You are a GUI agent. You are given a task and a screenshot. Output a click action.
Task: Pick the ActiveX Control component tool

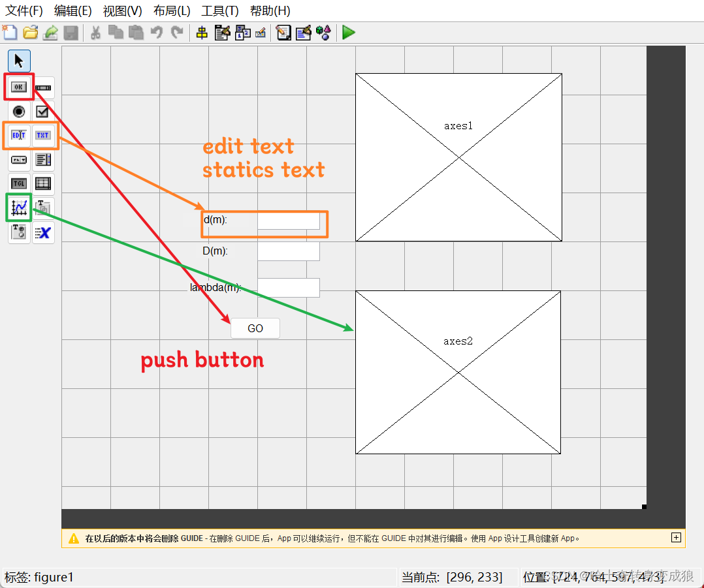click(43, 232)
